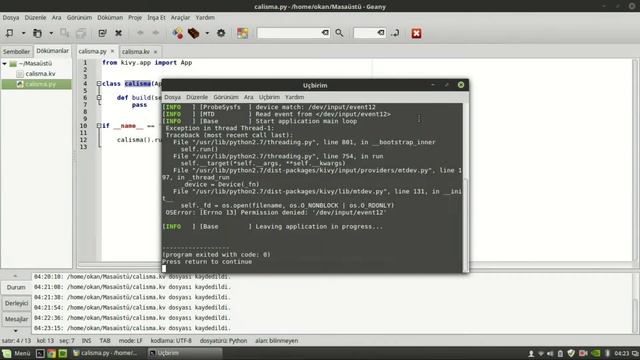The image size is (640, 360).
Task: Click the Reload file toolbar icon
Action: point(102,33)
